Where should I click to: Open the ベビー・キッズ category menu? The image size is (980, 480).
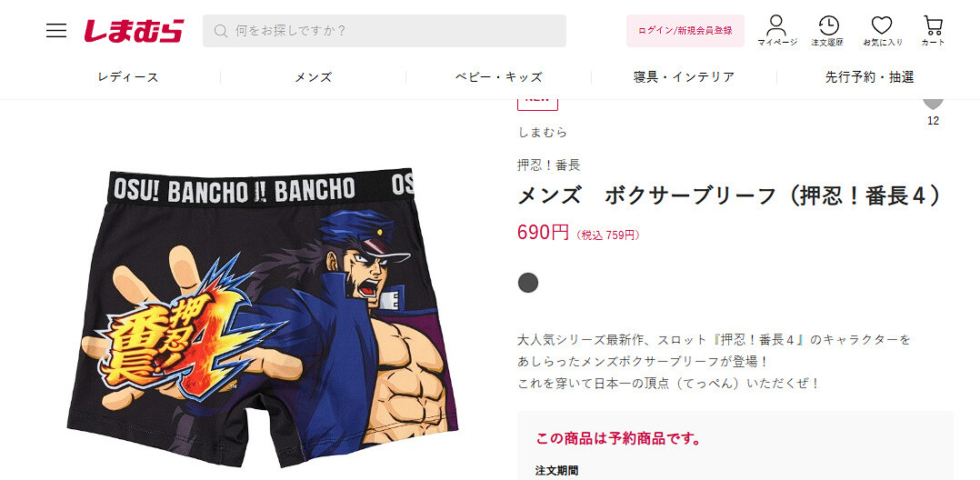pyautogui.click(x=499, y=77)
